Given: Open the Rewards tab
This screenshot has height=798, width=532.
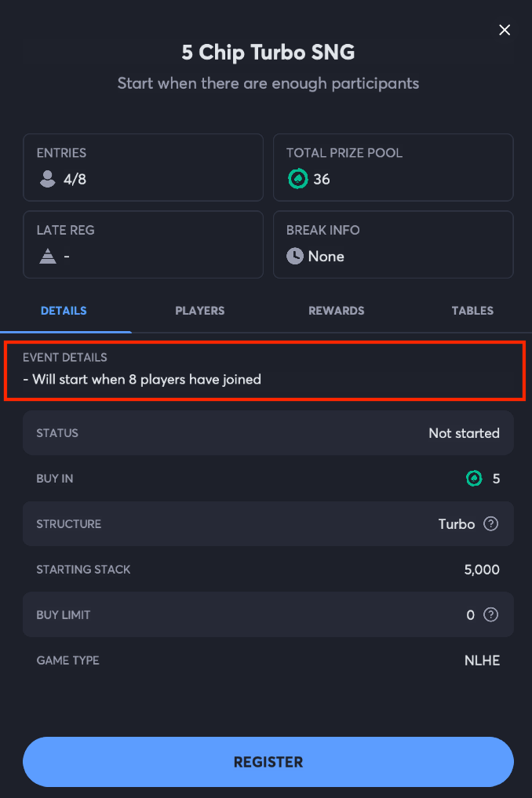Looking at the screenshot, I should 337,311.
